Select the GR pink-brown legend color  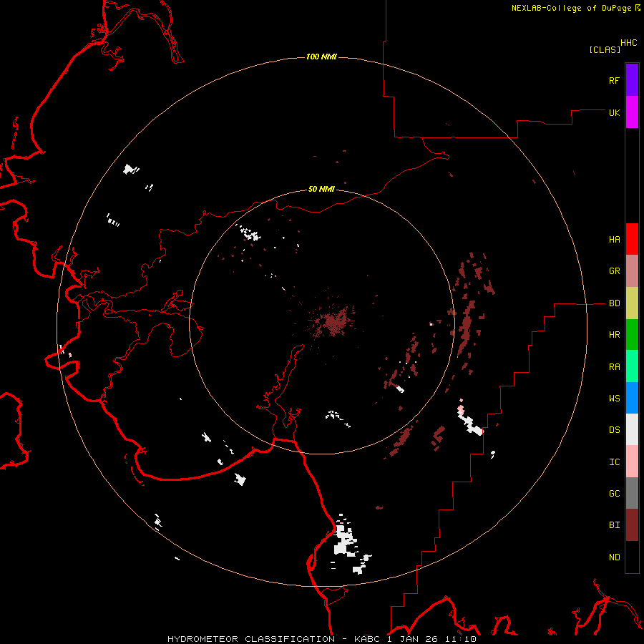[632, 271]
